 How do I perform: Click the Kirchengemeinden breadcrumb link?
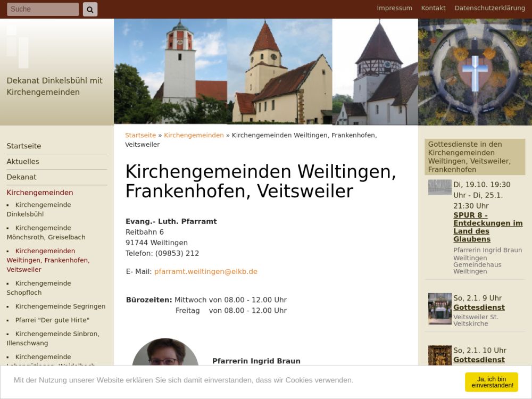(x=194, y=135)
